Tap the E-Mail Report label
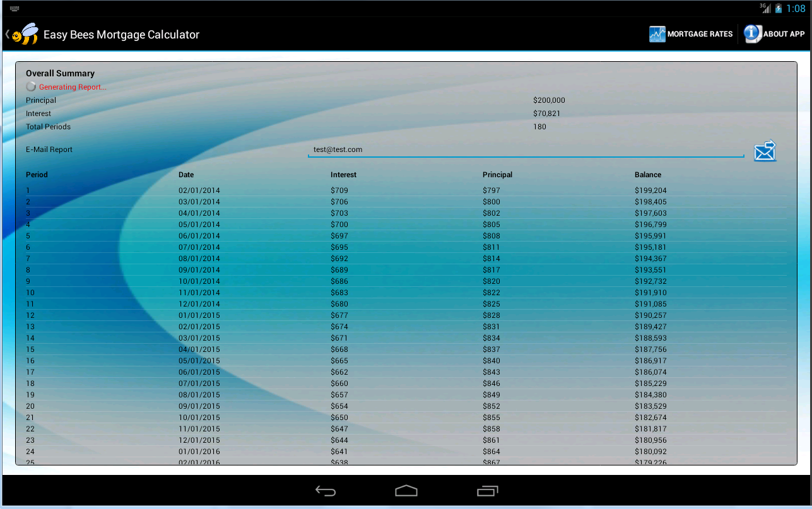This screenshot has width=812, height=509. [49, 149]
